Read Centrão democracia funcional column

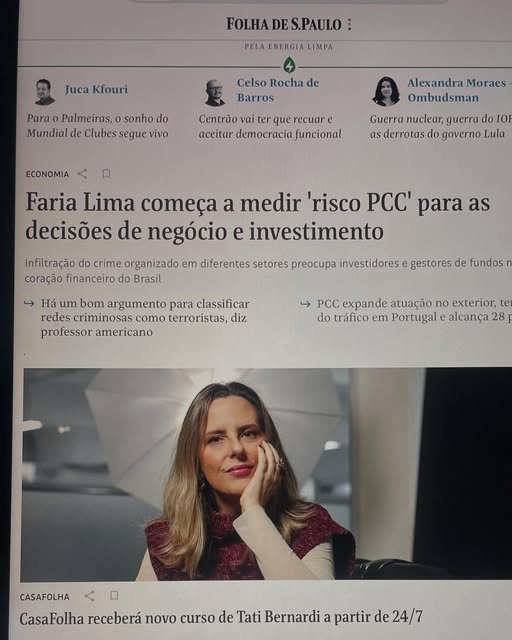[270, 127]
